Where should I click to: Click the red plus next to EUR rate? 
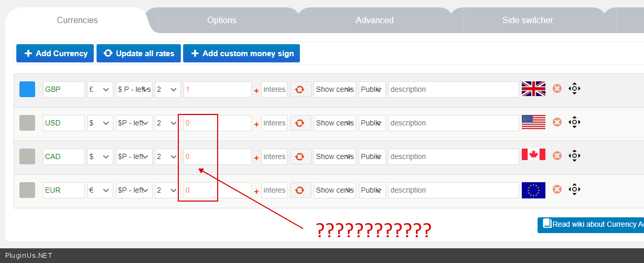coord(256,192)
